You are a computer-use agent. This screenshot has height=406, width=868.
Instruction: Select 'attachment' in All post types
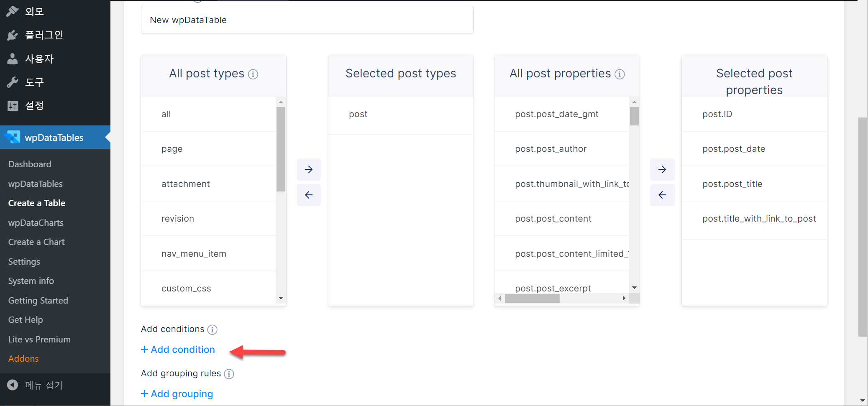(x=208, y=184)
